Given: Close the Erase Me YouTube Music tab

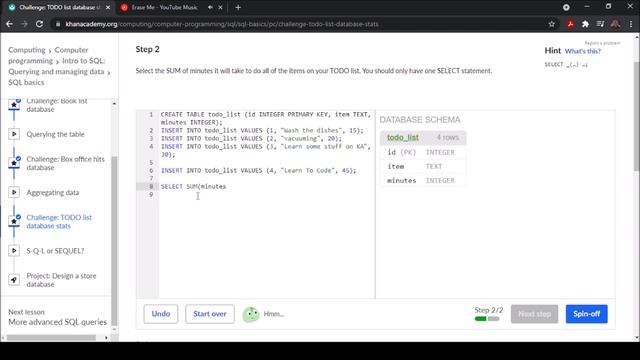Looking at the screenshot, I should 220,7.
